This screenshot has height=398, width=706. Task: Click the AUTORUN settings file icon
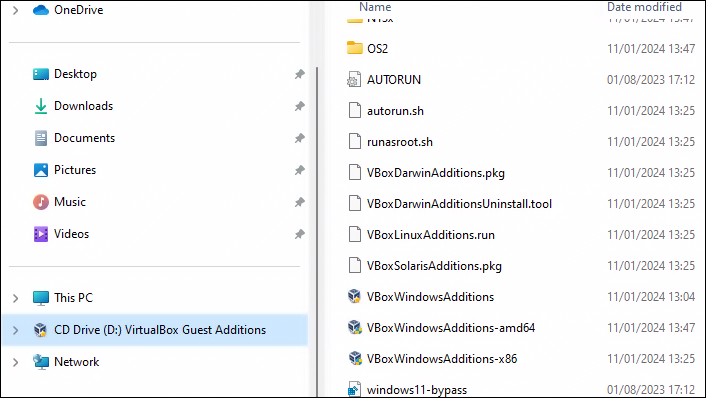(354, 79)
